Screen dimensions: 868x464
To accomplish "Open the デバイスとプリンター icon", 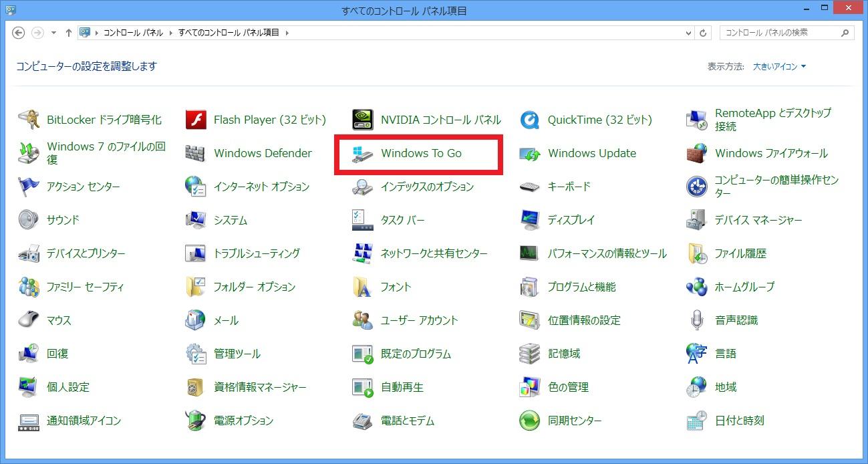I will tap(29, 253).
